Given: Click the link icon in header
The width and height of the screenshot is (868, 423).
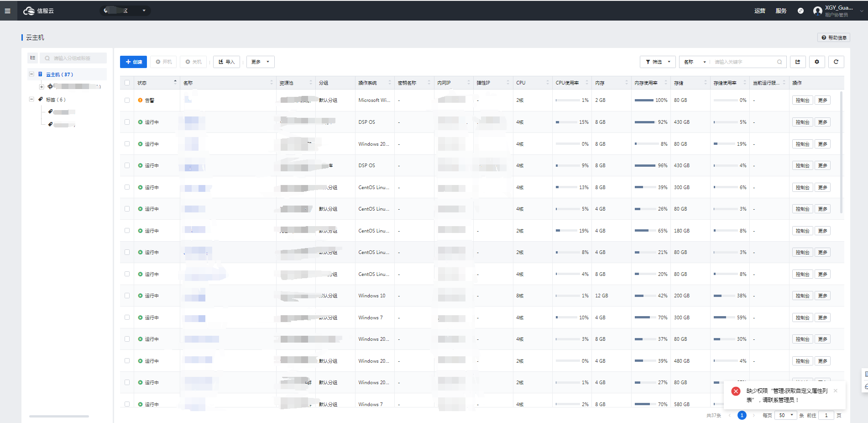Looking at the screenshot, I should tap(800, 11).
